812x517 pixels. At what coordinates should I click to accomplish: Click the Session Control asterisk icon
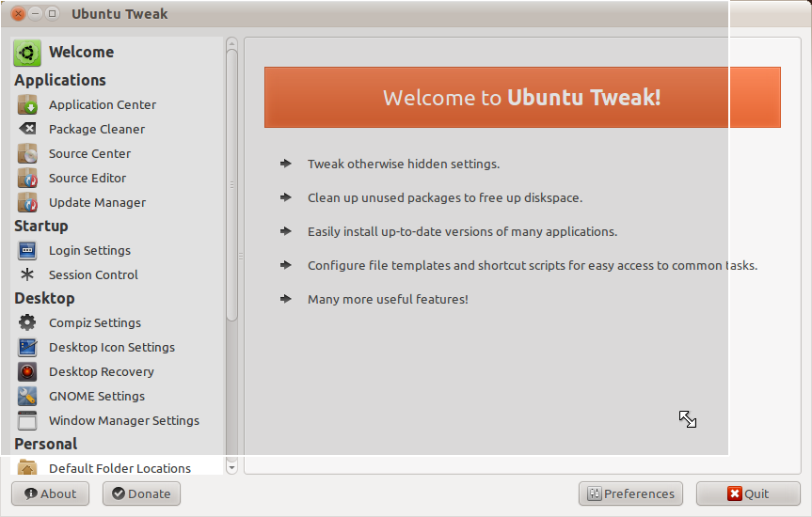tap(27, 274)
